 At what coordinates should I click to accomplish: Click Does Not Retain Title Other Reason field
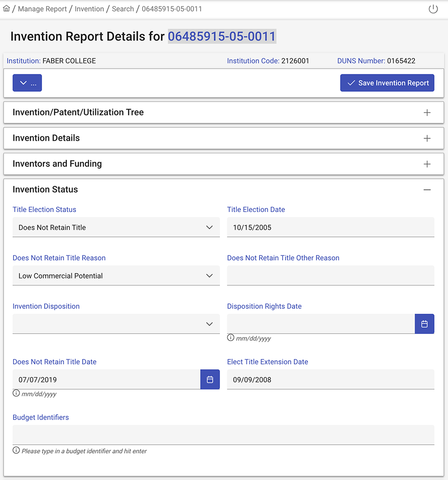pyautogui.click(x=331, y=276)
